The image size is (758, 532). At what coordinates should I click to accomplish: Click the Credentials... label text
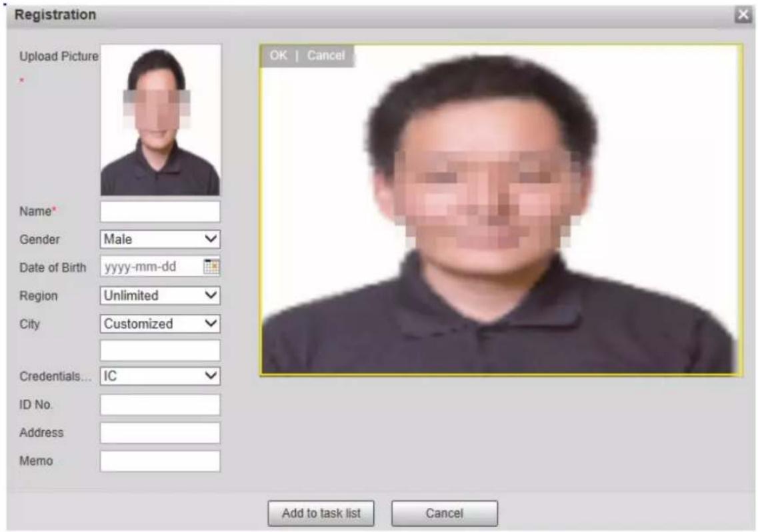click(55, 376)
